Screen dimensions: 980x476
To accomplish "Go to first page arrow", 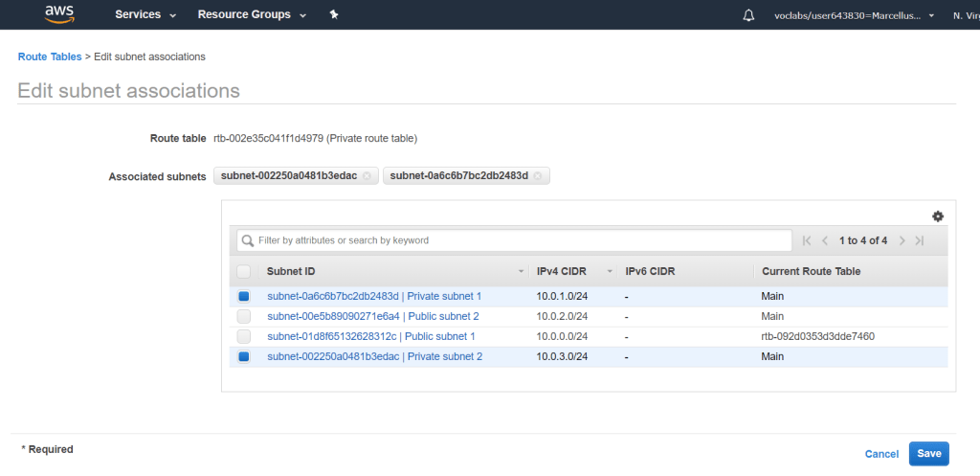I will pyautogui.click(x=807, y=240).
